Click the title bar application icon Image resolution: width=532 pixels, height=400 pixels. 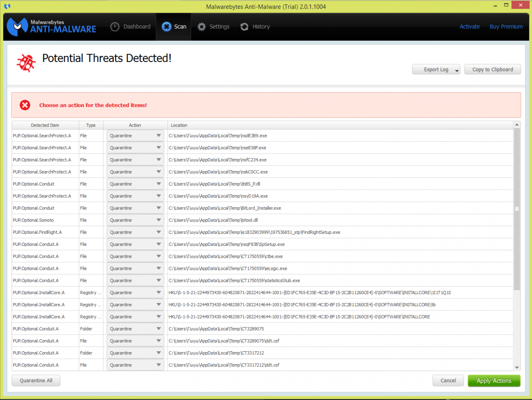7,6
